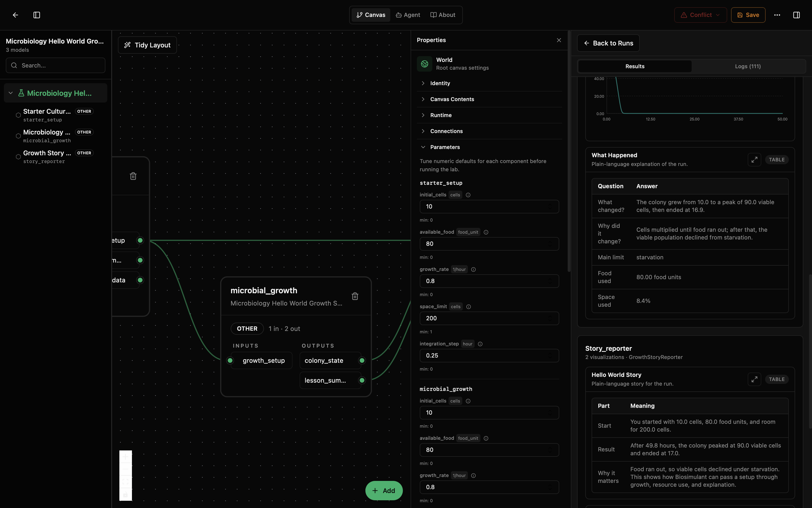The width and height of the screenshot is (812, 508).
Task: Click the Story_reporter section heading
Action: coord(608,348)
